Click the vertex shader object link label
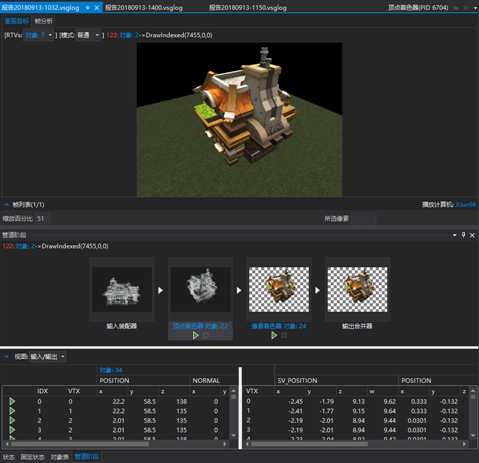 pos(200,326)
